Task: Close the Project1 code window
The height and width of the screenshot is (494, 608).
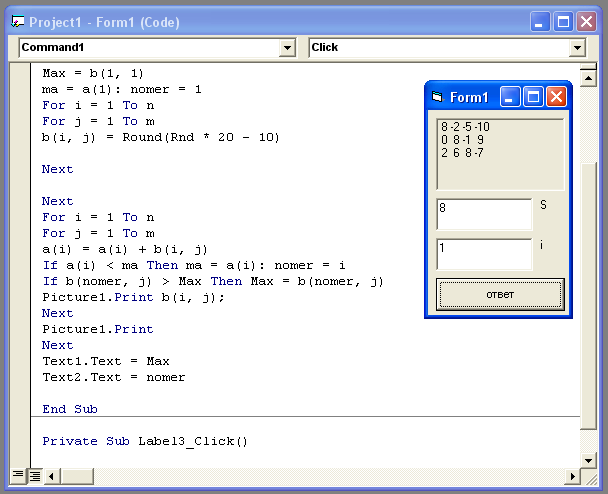Action: (586, 22)
